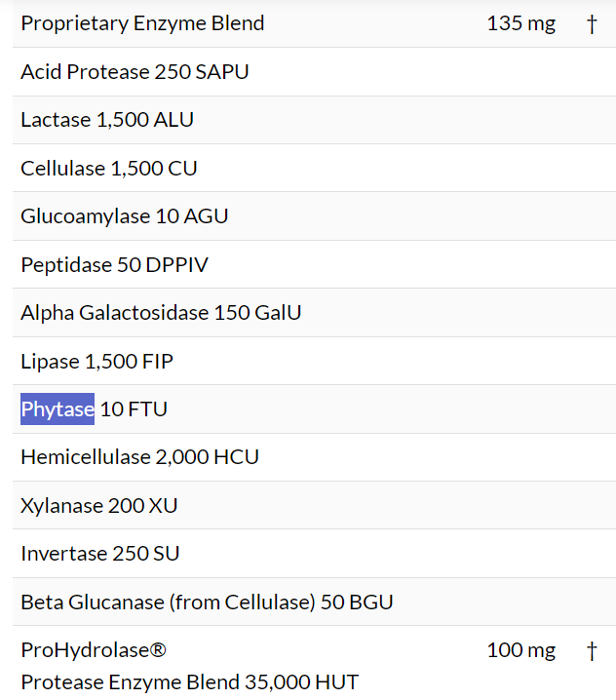616x700 pixels.
Task: Click the dagger symbol beside 135 mg
Action: (592, 23)
